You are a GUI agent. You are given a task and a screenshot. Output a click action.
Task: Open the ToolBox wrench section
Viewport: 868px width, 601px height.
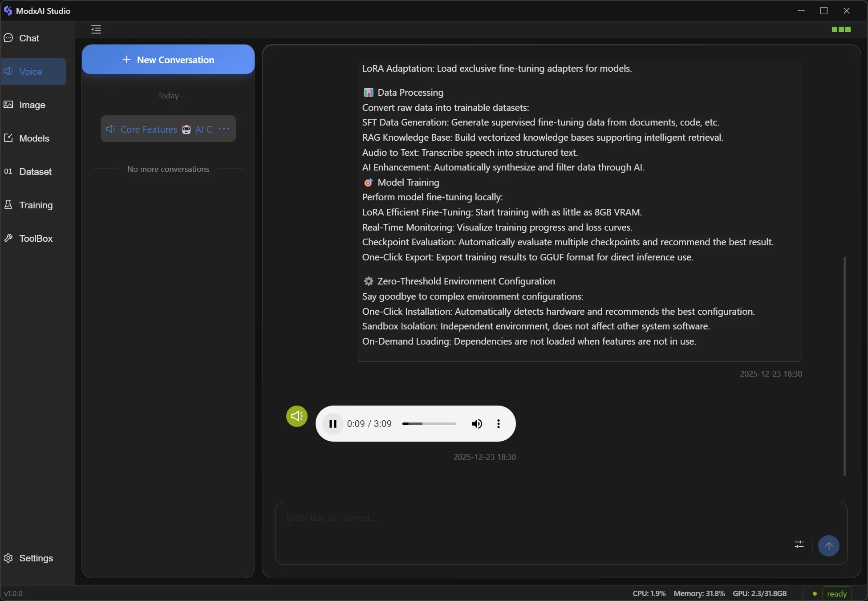click(x=35, y=239)
